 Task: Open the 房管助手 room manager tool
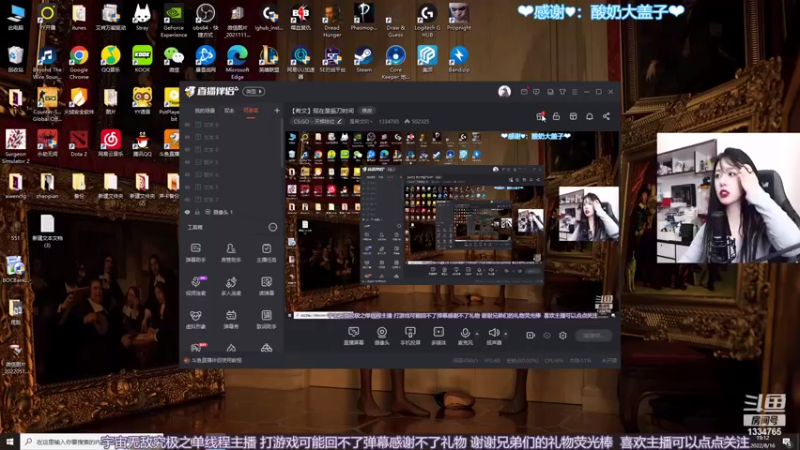point(231,253)
